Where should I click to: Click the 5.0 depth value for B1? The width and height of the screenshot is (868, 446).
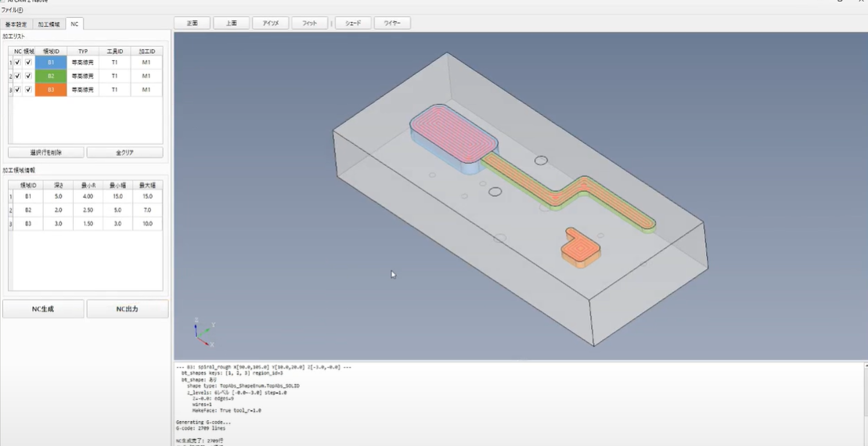(x=59, y=196)
